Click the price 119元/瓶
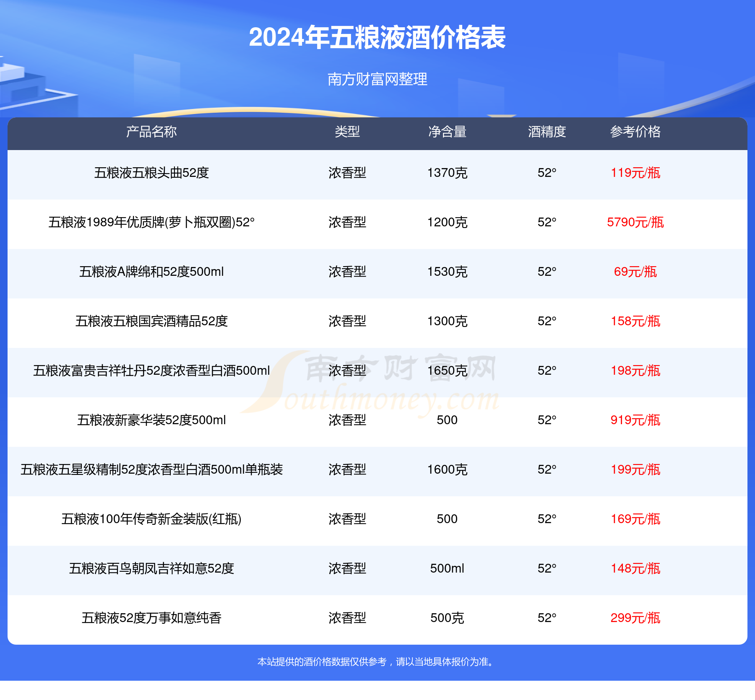Image resolution: width=755 pixels, height=700 pixels. [x=635, y=173]
